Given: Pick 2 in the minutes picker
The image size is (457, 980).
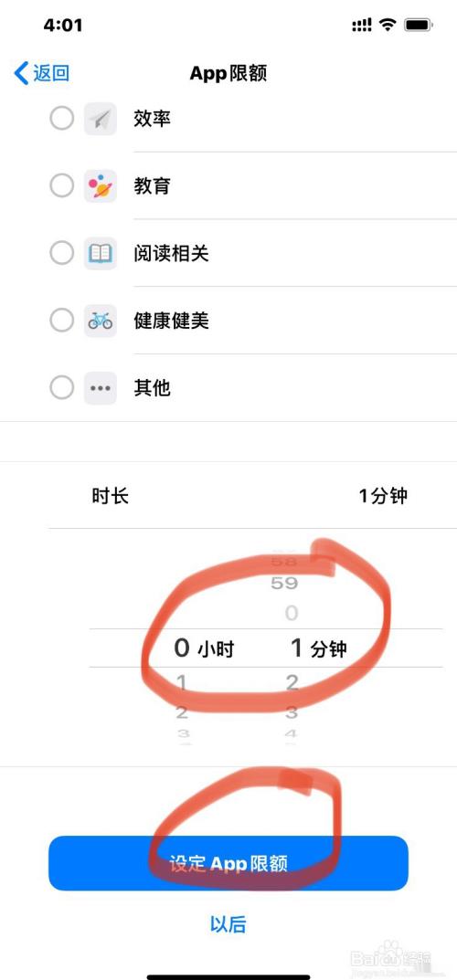Looking at the screenshot, I should pos(292,682).
